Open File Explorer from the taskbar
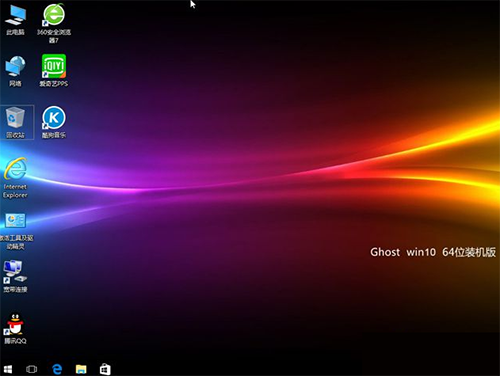 pyautogui.click(x=81, y=369)
